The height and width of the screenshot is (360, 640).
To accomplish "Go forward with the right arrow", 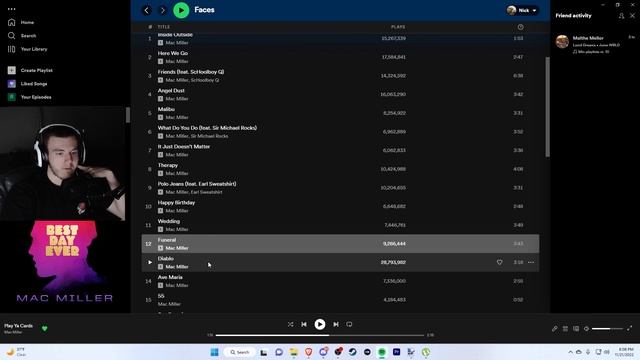I will click(162, 10).
